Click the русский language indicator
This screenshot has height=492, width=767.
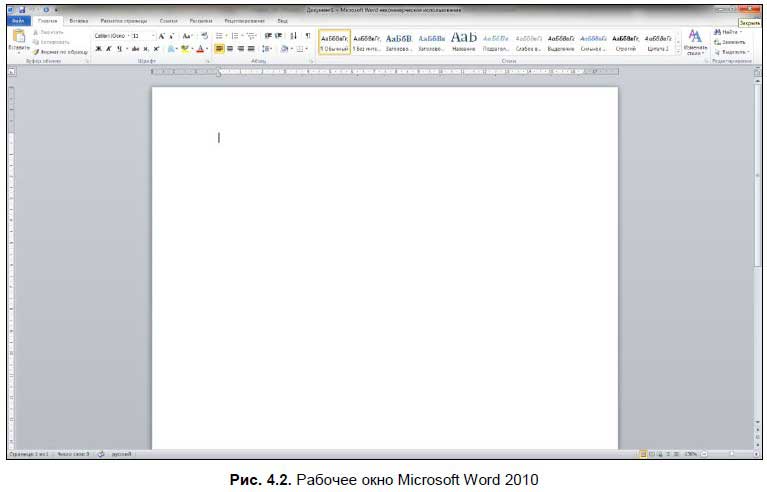(x=121, y=454)
